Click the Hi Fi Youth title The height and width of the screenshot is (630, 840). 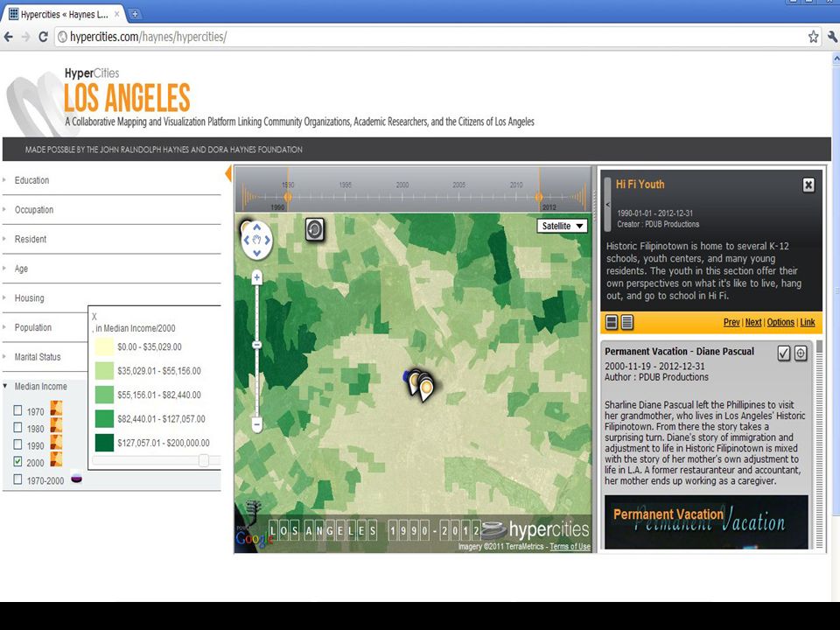point(640,185)
